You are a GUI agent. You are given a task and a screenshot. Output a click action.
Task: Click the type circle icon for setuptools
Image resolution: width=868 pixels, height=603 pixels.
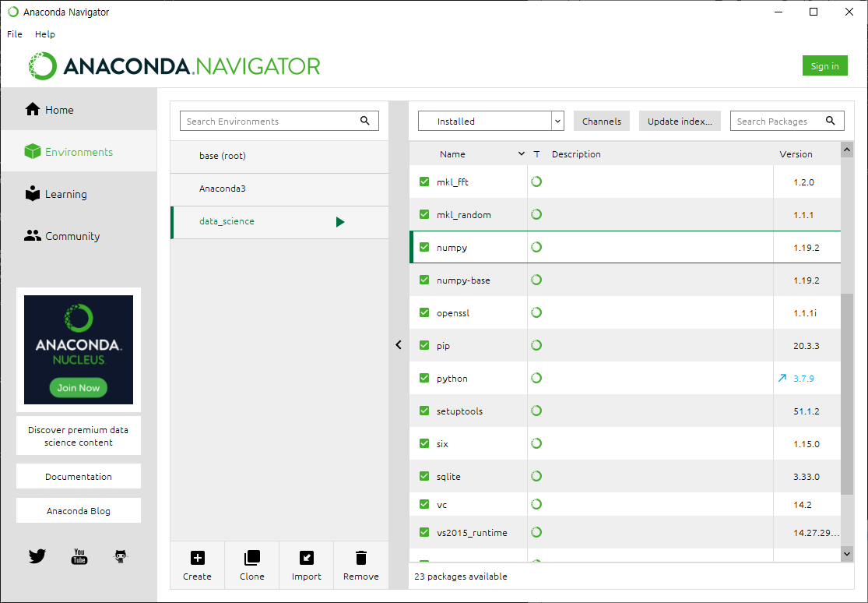click(536, 410)
